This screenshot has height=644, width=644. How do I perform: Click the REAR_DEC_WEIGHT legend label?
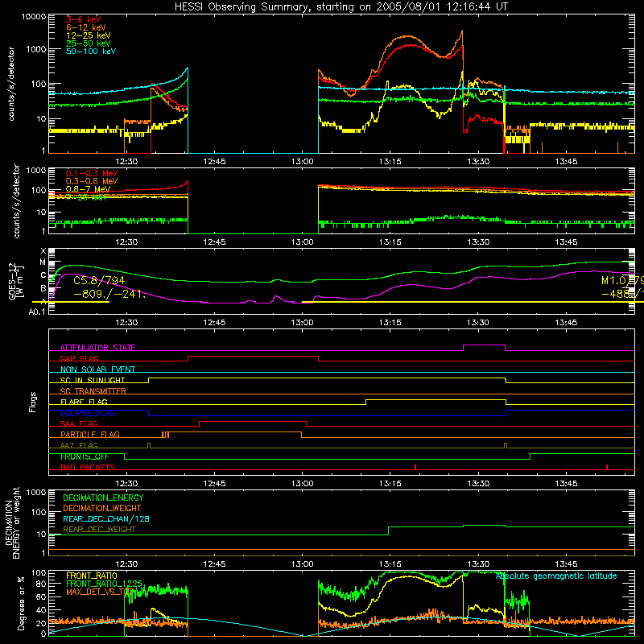[99, 530]
